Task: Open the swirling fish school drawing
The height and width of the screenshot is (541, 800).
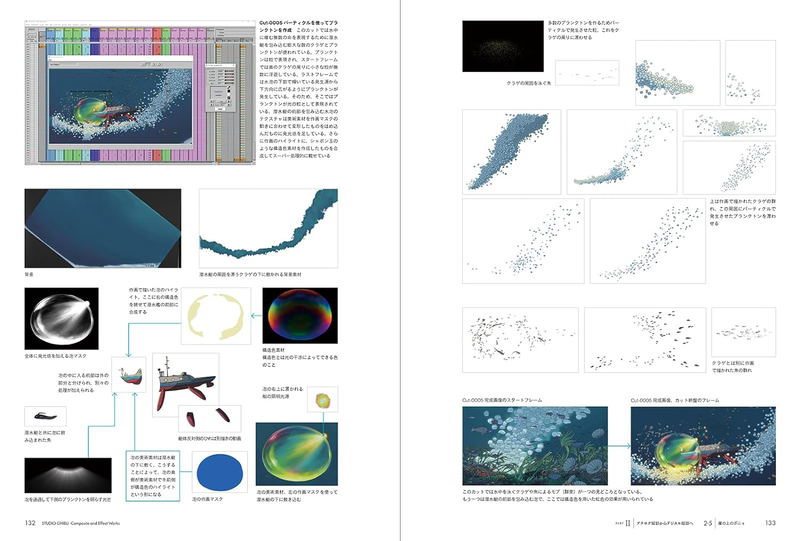Action: click(x=520, y=339)
